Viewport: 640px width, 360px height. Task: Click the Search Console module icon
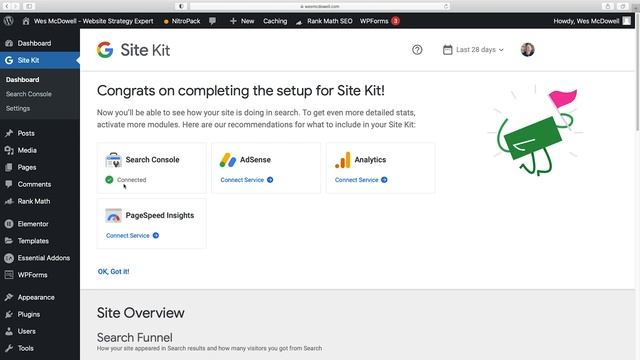coord(113,160)
